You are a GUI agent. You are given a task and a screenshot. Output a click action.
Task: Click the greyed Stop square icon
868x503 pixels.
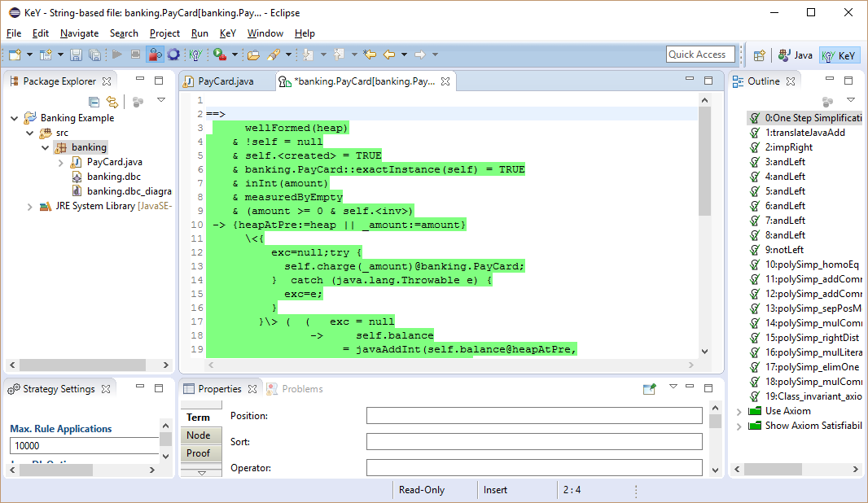[x=136, y=55]
